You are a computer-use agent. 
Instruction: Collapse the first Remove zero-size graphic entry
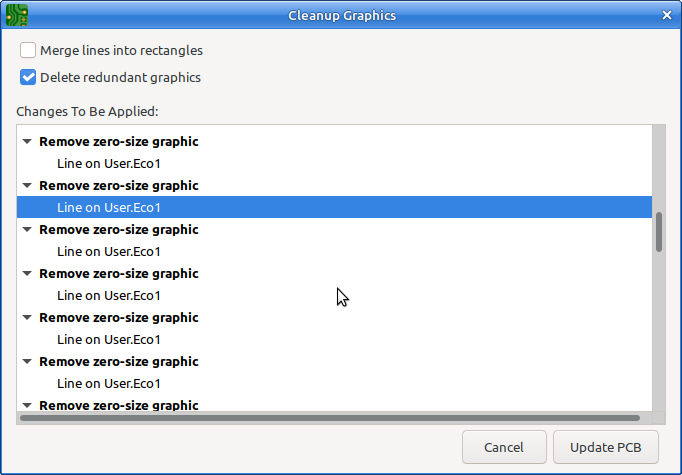27,141
